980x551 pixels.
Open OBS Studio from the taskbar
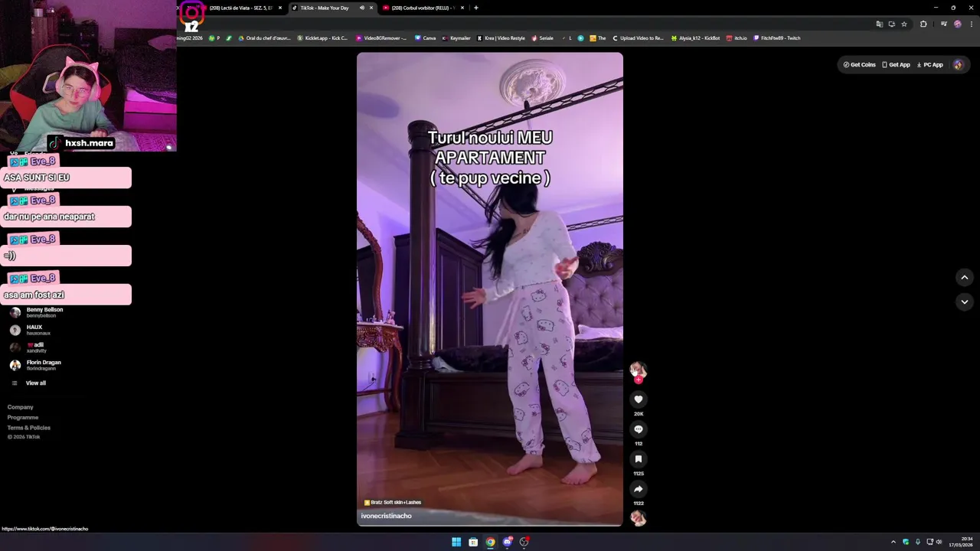coord(524,542)
